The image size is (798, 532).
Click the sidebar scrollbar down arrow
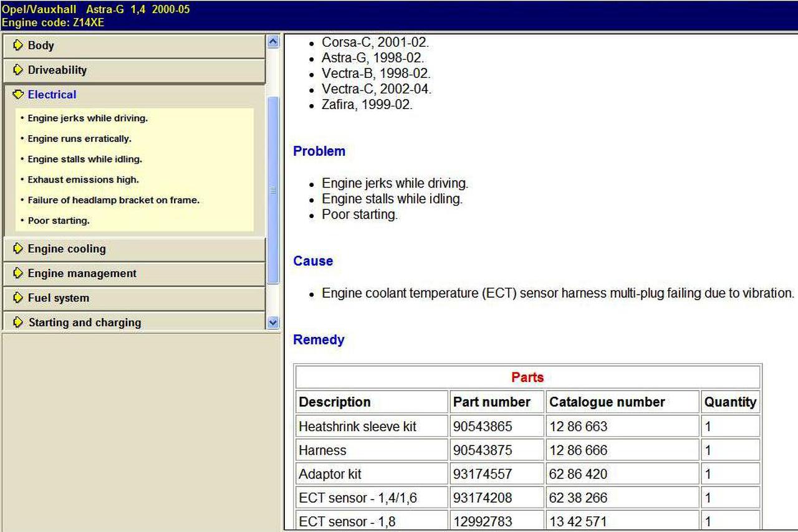coord(273,323)
